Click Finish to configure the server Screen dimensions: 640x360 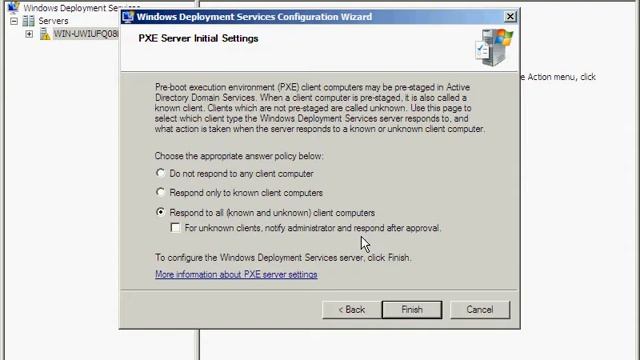412,310
